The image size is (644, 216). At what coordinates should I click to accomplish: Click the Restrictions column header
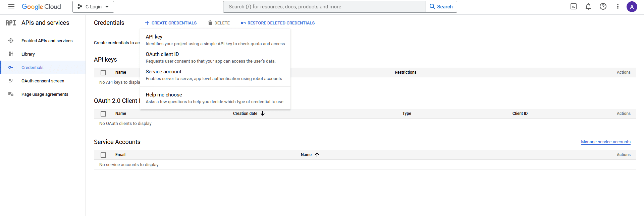pyautogui.click(x=406, y=72)
